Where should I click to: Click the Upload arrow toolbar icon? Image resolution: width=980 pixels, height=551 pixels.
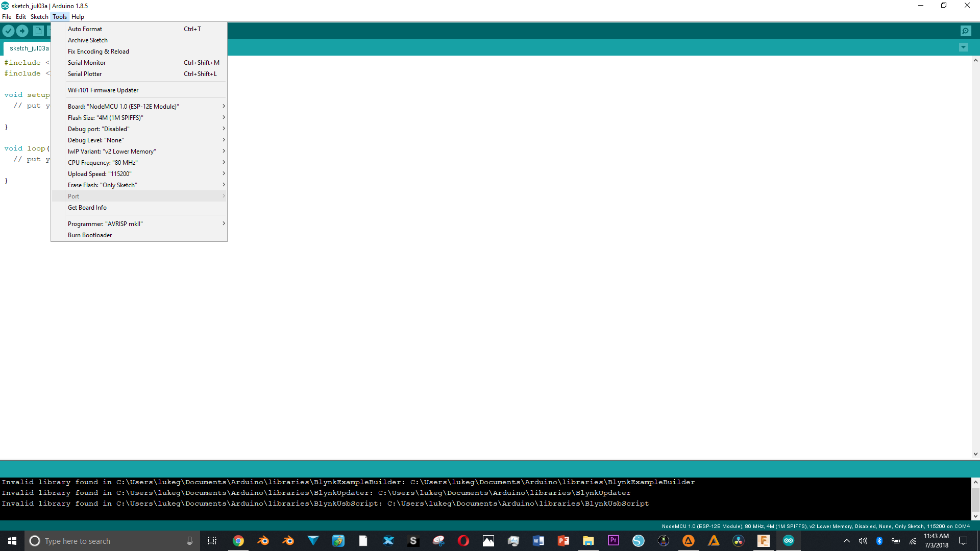[x=22, y=31]
